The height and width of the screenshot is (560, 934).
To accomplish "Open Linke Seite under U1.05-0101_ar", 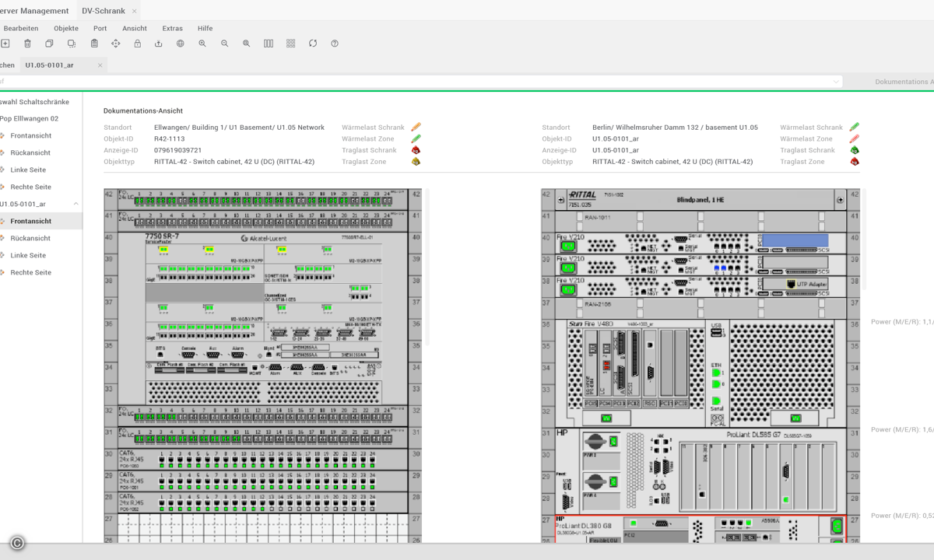I will click(28, 256).
